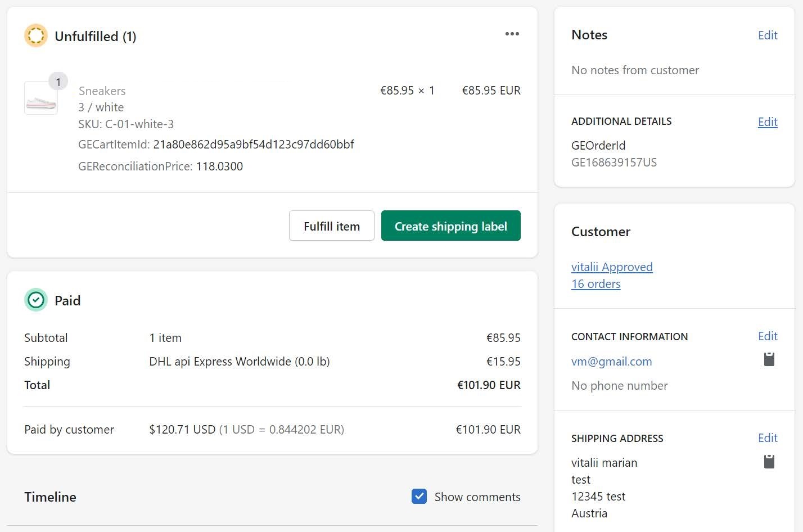803x532 pixels.
Task: Click the Unfulfilled status icon
Action: coord(36,36)
